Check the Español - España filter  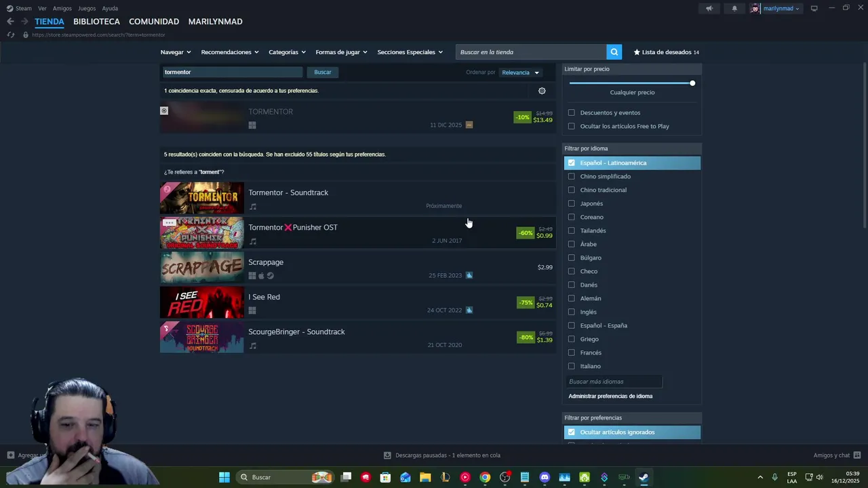[x=572, y=325]
